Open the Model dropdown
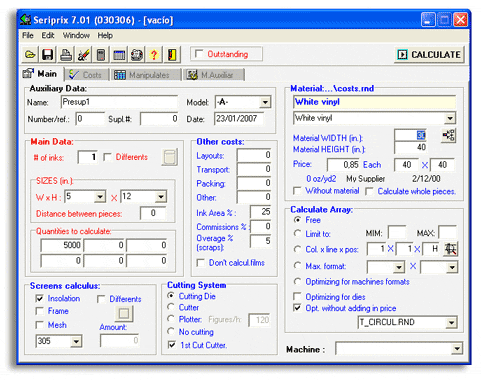 point(265,102)
